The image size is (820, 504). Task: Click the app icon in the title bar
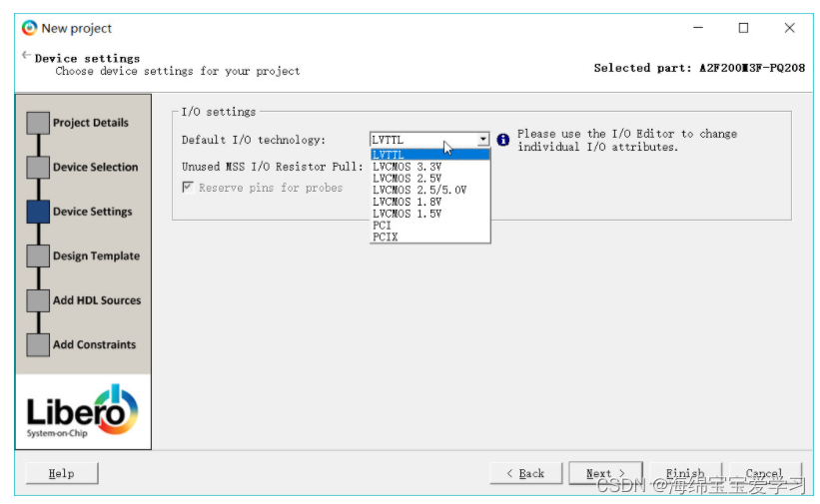[30, 28]
